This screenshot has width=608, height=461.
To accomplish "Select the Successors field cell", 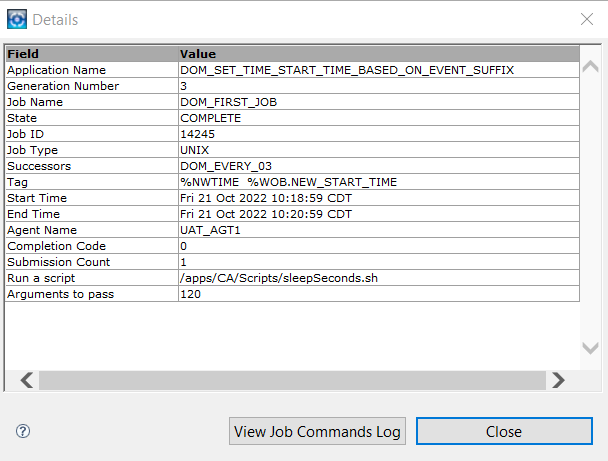I will tap(92, 166).
